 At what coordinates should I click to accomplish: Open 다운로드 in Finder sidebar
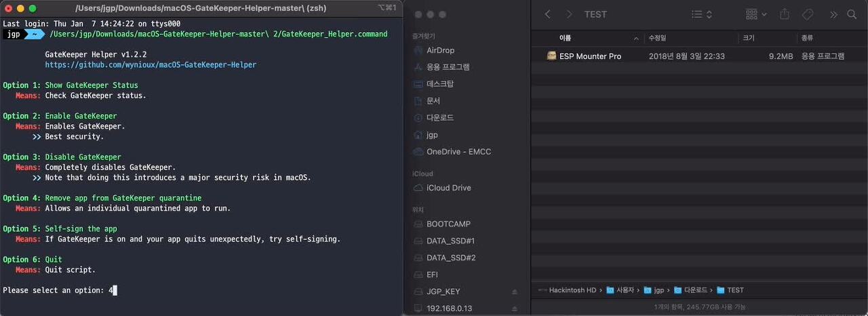pyautogui.click(x=440, y=118)
